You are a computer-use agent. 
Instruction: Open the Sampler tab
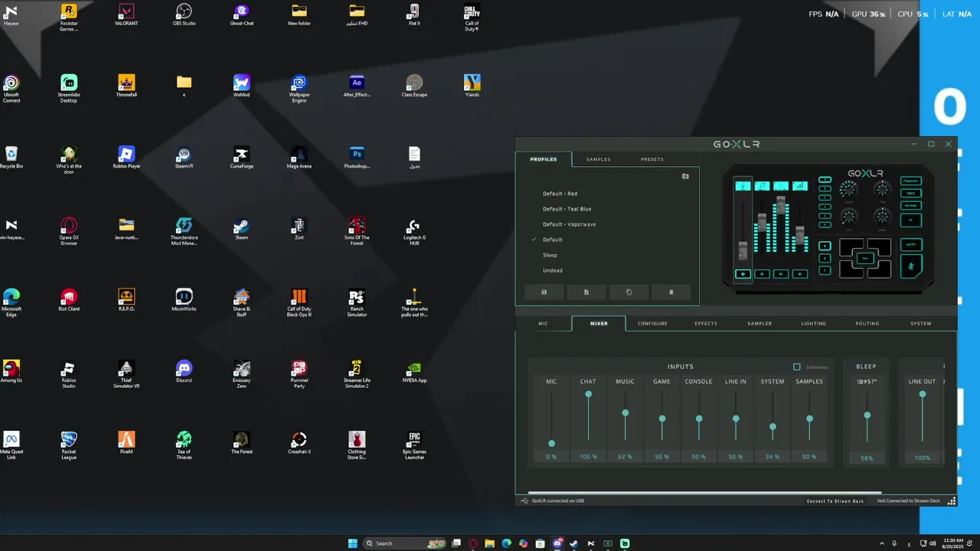pyautogui.click(x=759, y=324)
